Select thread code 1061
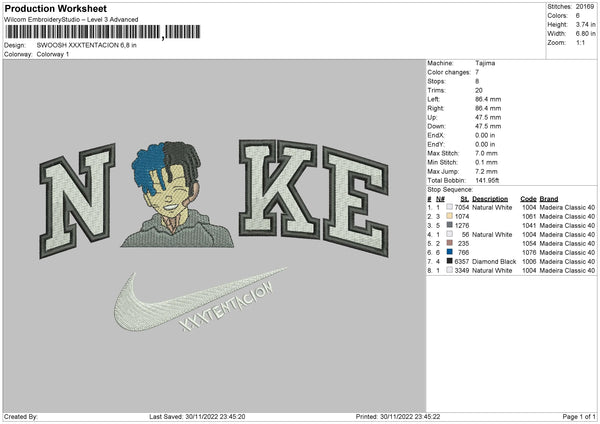Screen dimensions: 600x424 (x=529, y=217)
